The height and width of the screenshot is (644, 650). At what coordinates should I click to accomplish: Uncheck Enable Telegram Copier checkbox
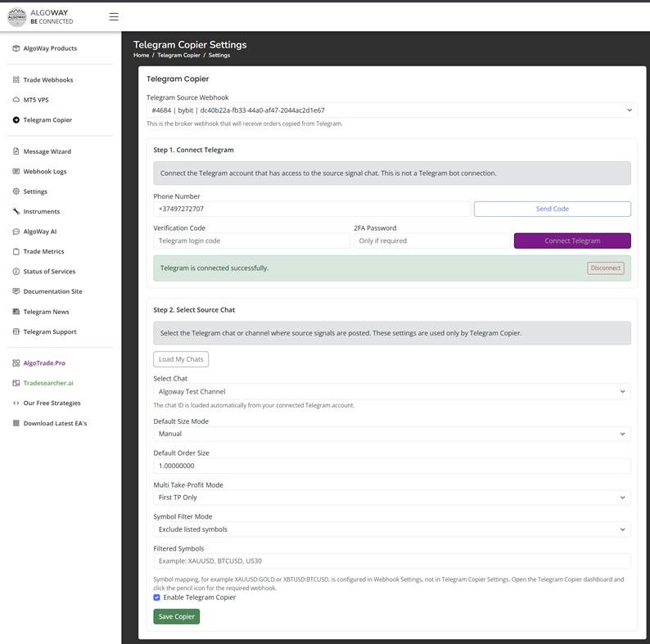tap(156, 597)
